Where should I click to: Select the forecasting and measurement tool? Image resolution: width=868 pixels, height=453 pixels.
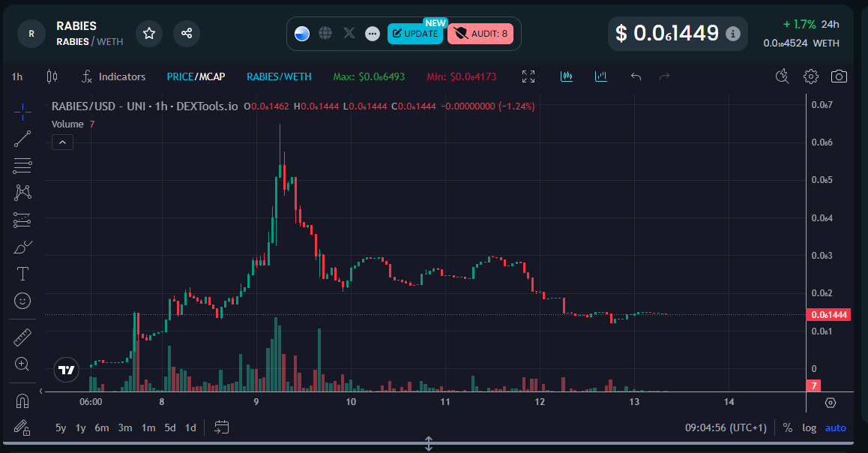click(22, 220)
